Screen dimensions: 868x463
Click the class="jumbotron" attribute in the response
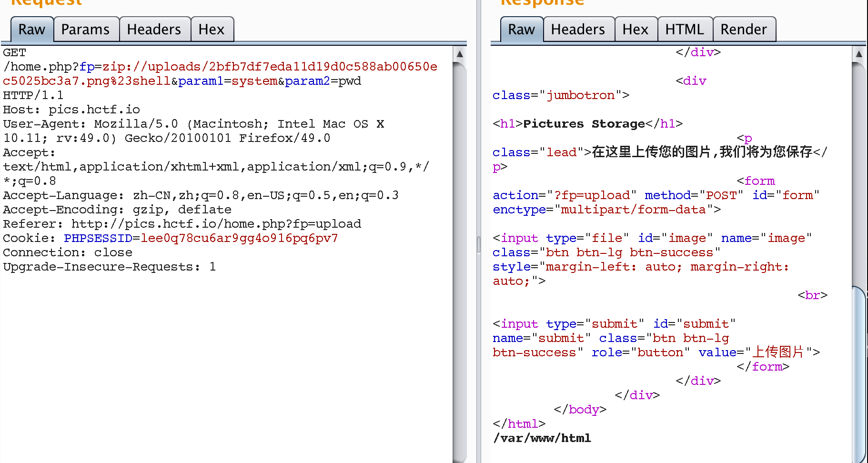(x=557, y=95)
